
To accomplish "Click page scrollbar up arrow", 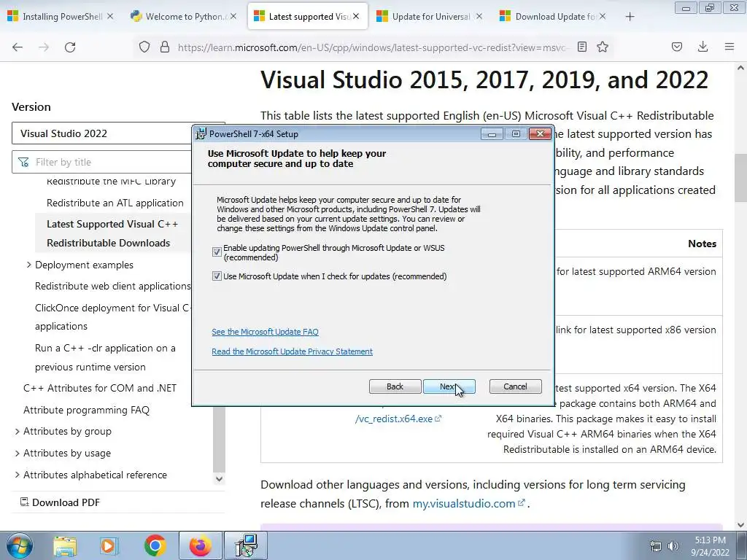I will (x=741, y=68).
